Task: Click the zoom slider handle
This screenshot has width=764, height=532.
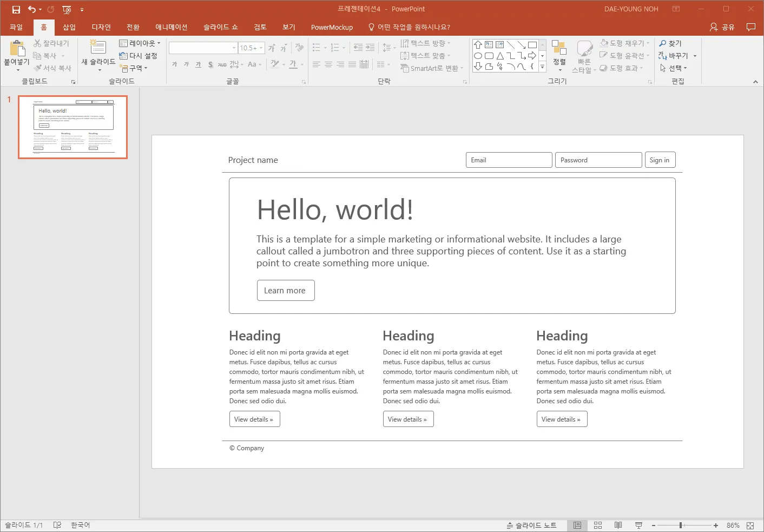Action: pos(681,526)
